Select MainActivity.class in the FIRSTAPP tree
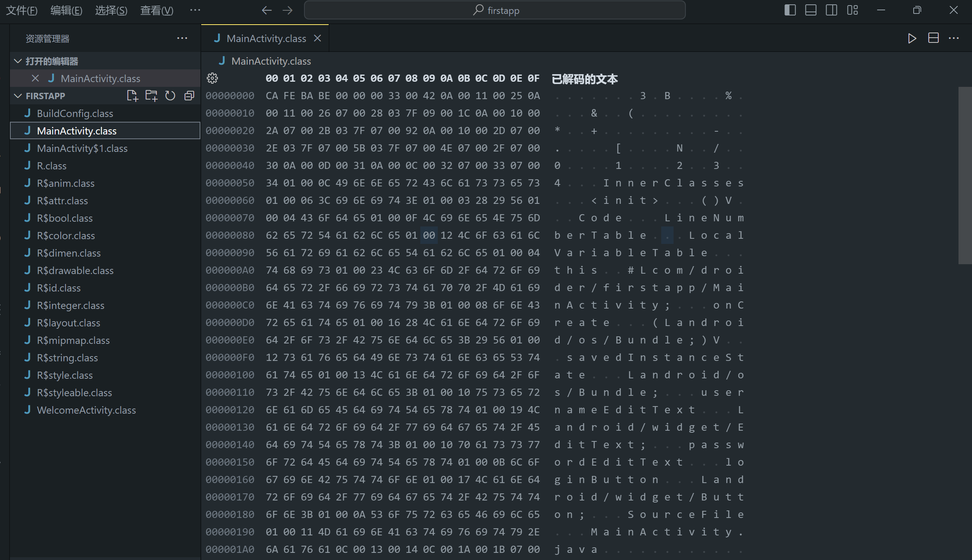 [105, 131]
